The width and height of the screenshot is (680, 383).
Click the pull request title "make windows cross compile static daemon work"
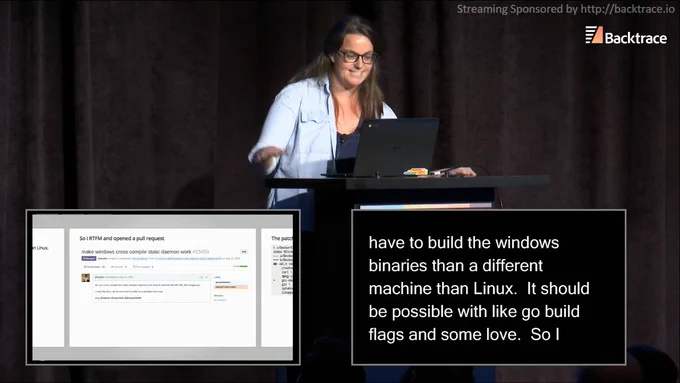click(x=136, y=252)
